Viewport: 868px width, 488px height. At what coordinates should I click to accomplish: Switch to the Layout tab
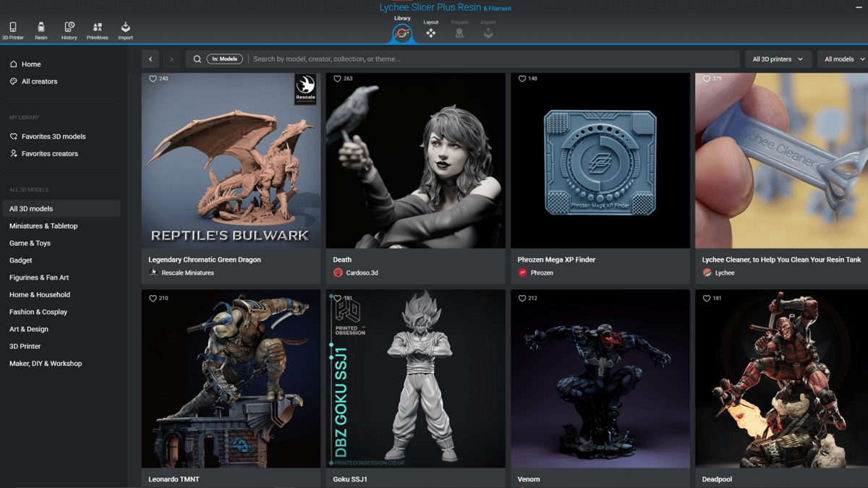431,29
